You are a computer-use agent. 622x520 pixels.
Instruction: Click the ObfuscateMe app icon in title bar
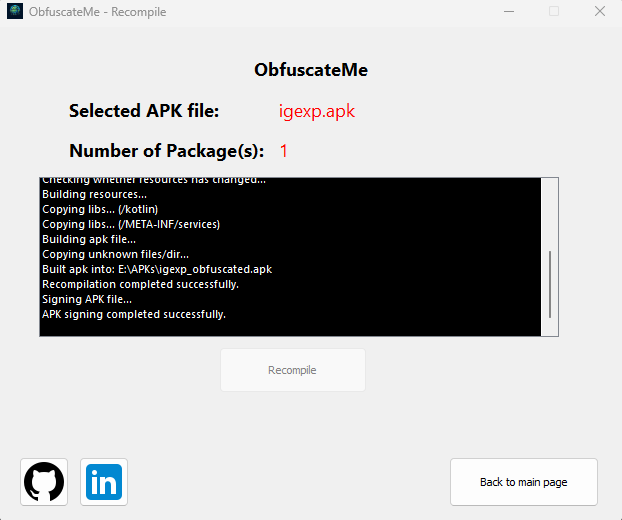point(14,12)
